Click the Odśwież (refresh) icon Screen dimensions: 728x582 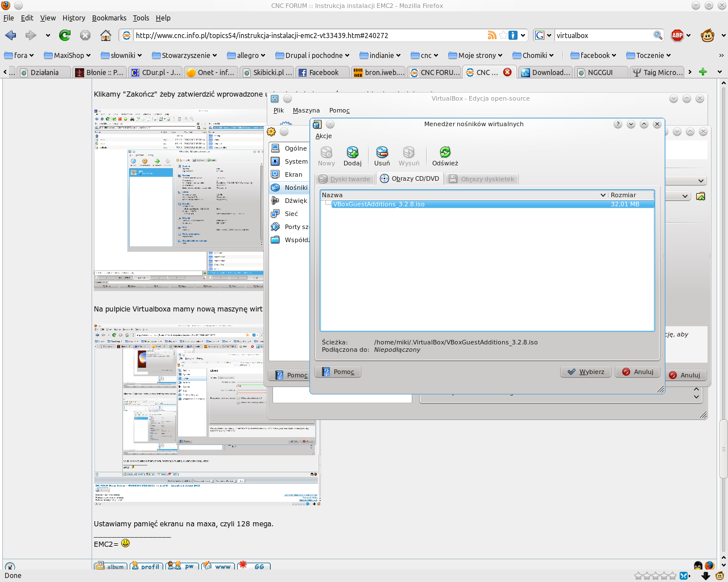pos(445,156)
